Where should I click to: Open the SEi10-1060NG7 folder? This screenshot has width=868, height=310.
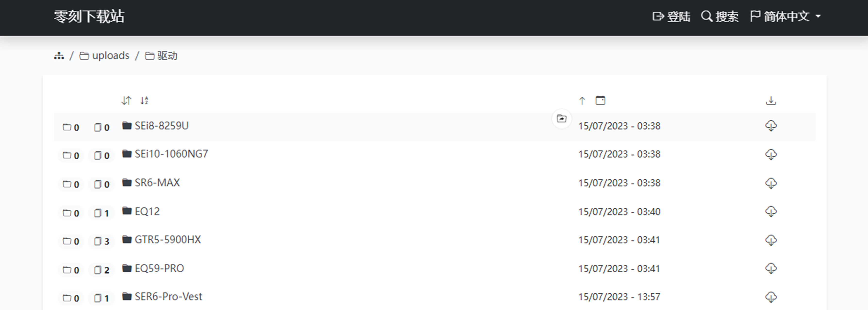point(171,154)
